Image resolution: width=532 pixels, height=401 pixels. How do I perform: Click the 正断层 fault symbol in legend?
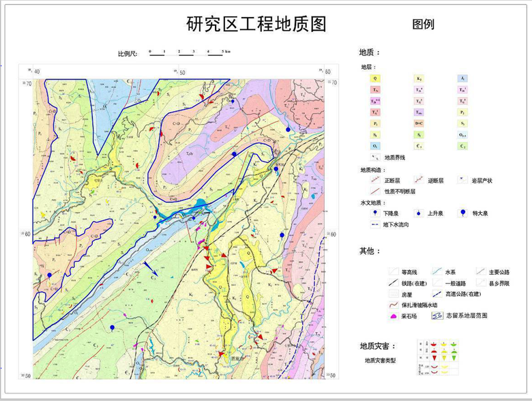tap(375, 181)
